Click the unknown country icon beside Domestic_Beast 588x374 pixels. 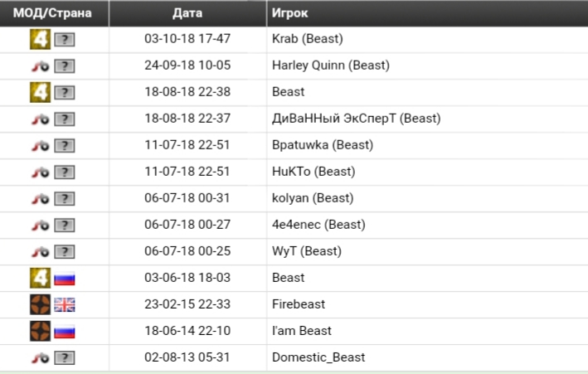point(65,357)
